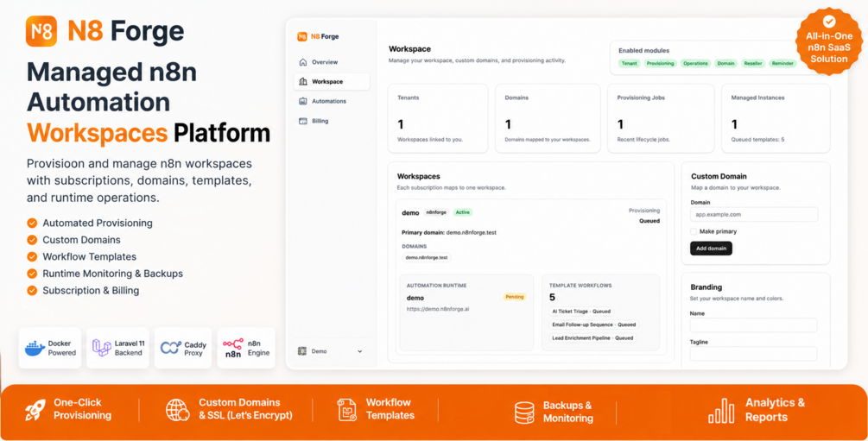Click the Email Follow-up Sequence · Queued template
Image resolution: width=868 pixels, height=441 pixels.
coord(593,324)
